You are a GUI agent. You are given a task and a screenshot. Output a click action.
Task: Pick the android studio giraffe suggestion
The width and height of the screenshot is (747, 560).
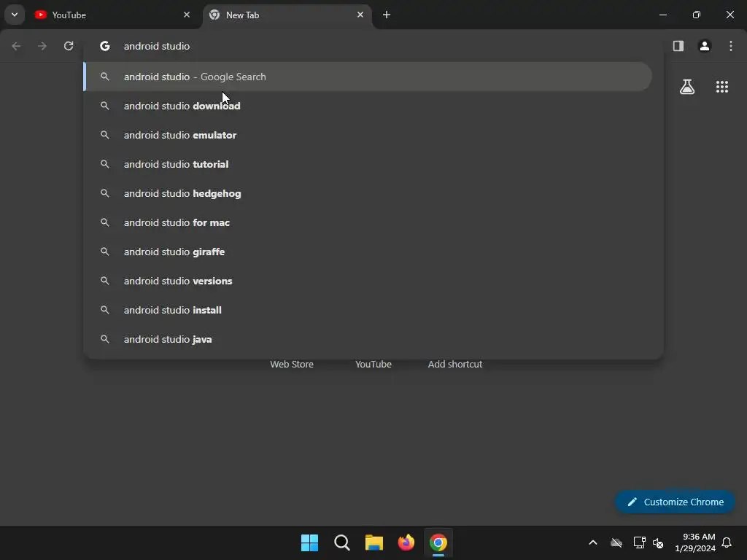coord(368,252)
